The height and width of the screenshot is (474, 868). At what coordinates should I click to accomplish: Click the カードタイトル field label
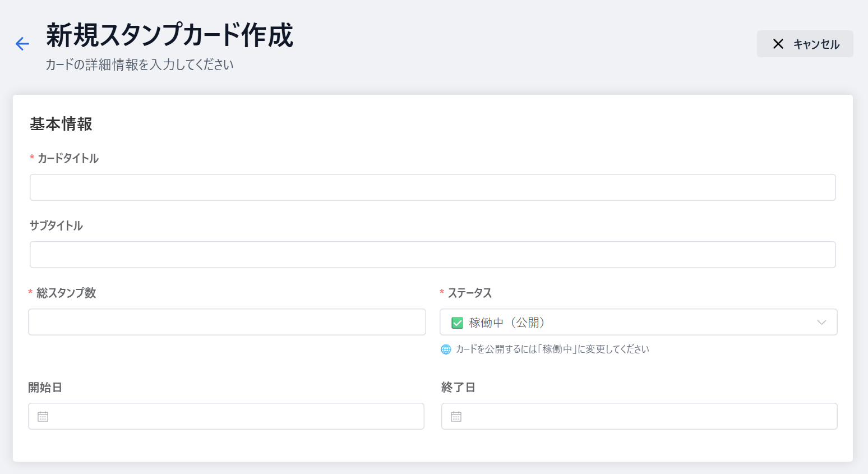click(x=68, y=159)
